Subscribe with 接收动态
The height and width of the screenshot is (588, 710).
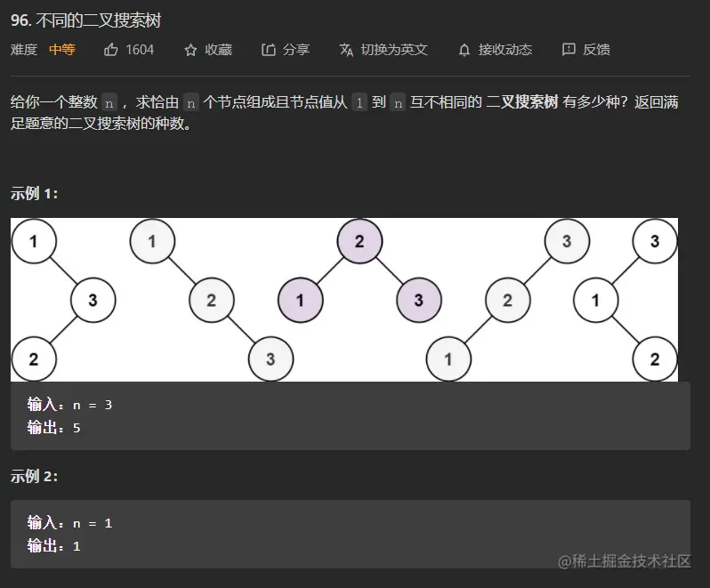[x=504, y=49]
